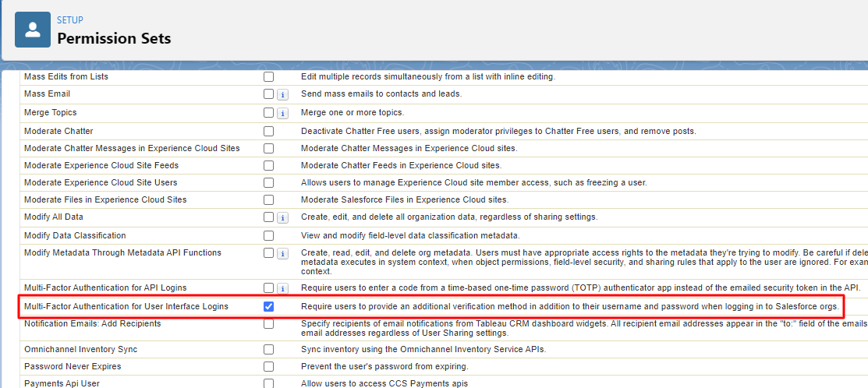Enable Moderate Experience Cloud Site Users checkbox
This screenshot has height=388, width=868.
pyautogui.click(x=268, y=183)
